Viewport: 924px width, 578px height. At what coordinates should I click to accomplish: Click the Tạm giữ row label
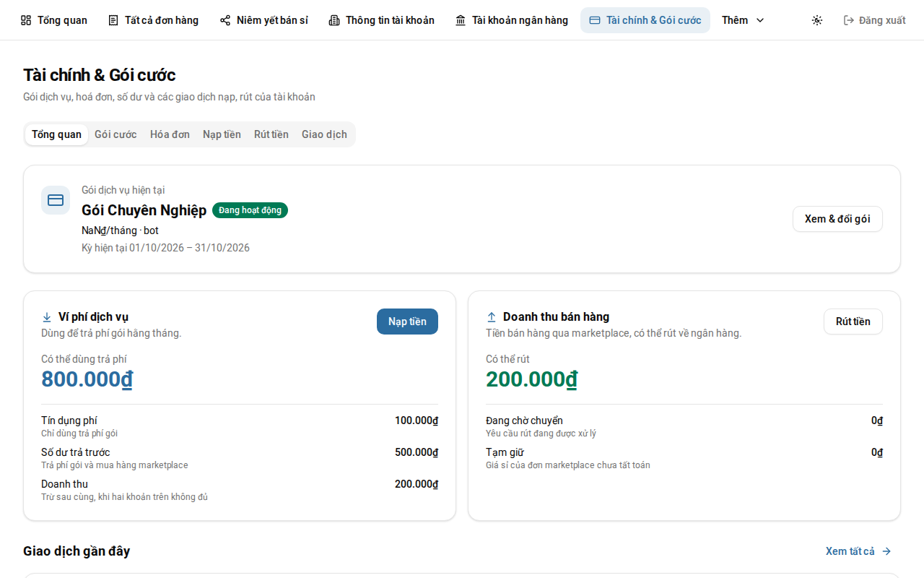coord(505,452)
